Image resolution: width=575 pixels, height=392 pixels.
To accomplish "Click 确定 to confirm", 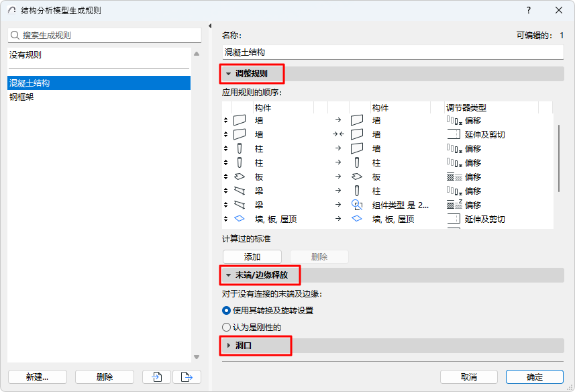I will point(534,377).
